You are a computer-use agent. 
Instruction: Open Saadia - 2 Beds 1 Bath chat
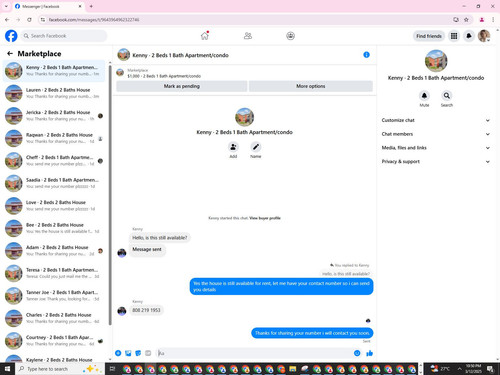54,183
